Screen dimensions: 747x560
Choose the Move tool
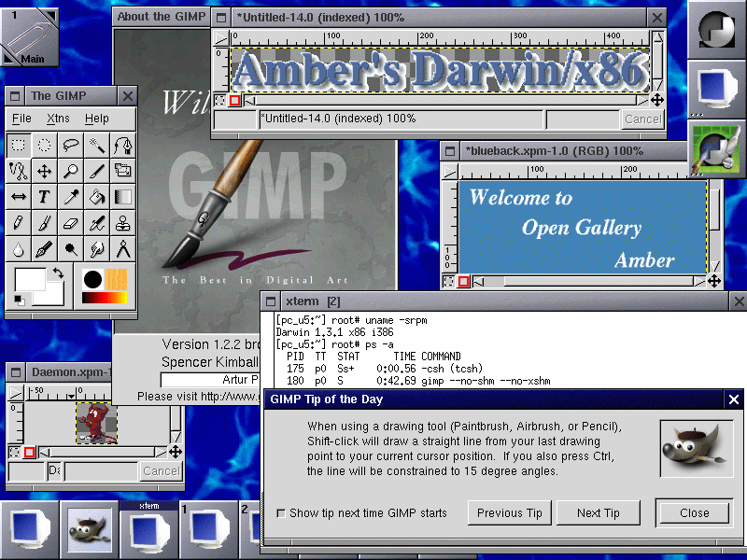coord(44,171)
